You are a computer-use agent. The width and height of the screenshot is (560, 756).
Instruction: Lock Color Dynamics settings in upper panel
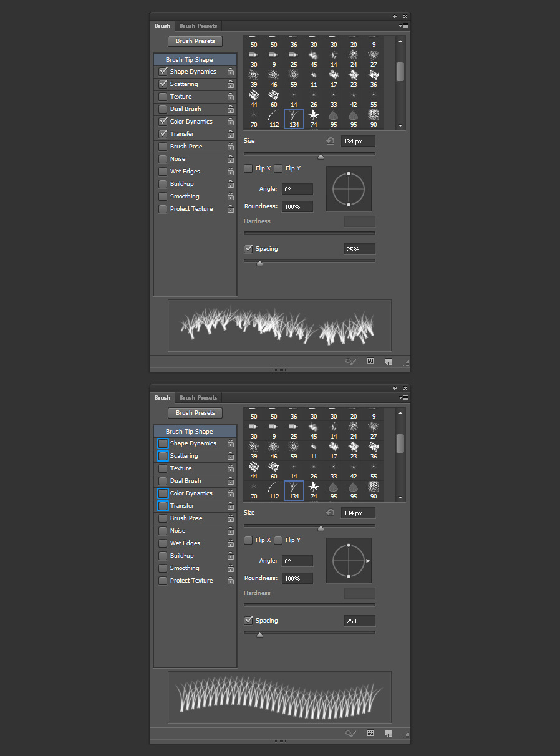231,122
